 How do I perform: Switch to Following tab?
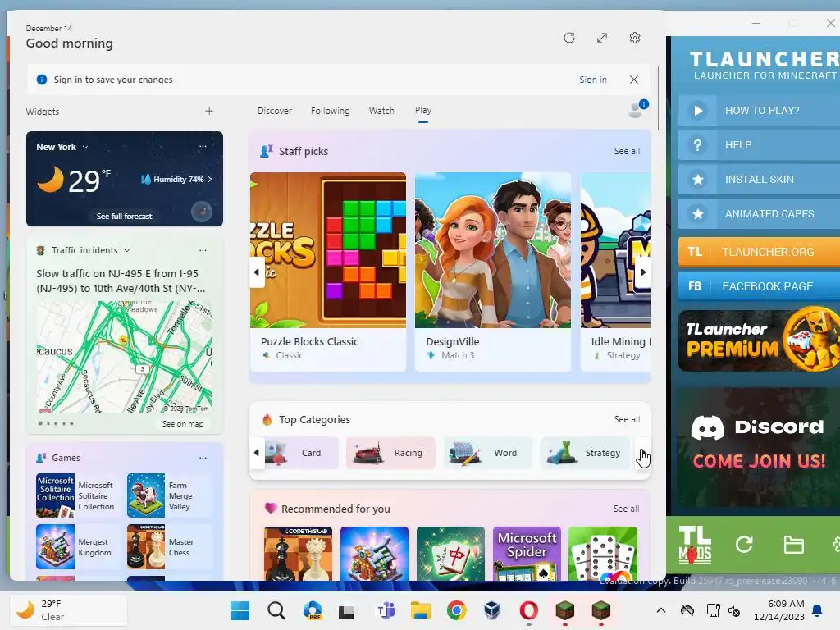pyautogui.click(x=330, y=111)
